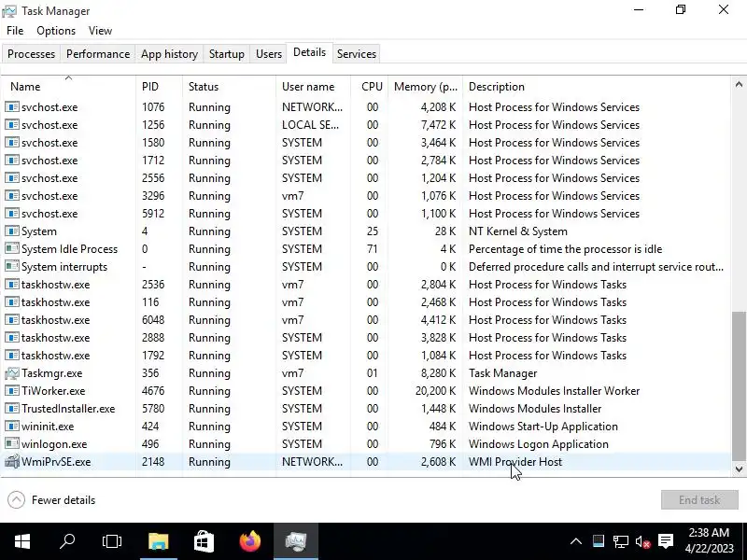Sort by Status column header
The image size is (747, 560).
(x=229, y=87)
